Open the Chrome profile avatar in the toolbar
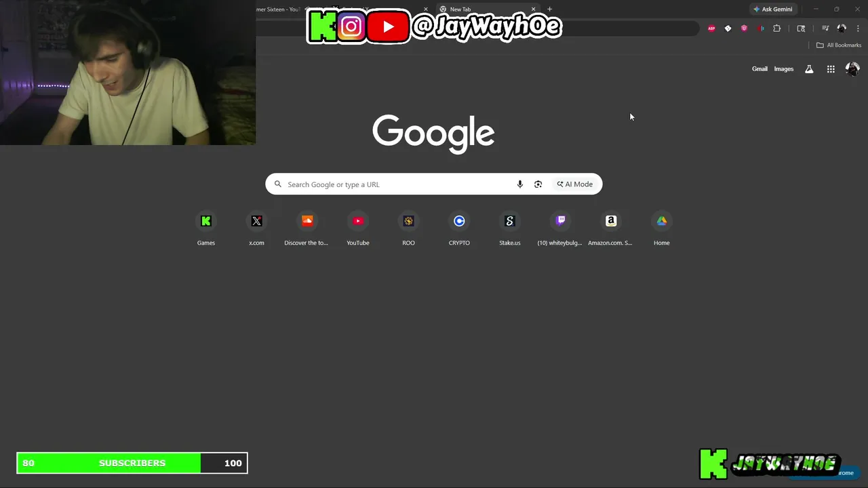The width and height of the screenshot is (868, 488). coord(842,28)
